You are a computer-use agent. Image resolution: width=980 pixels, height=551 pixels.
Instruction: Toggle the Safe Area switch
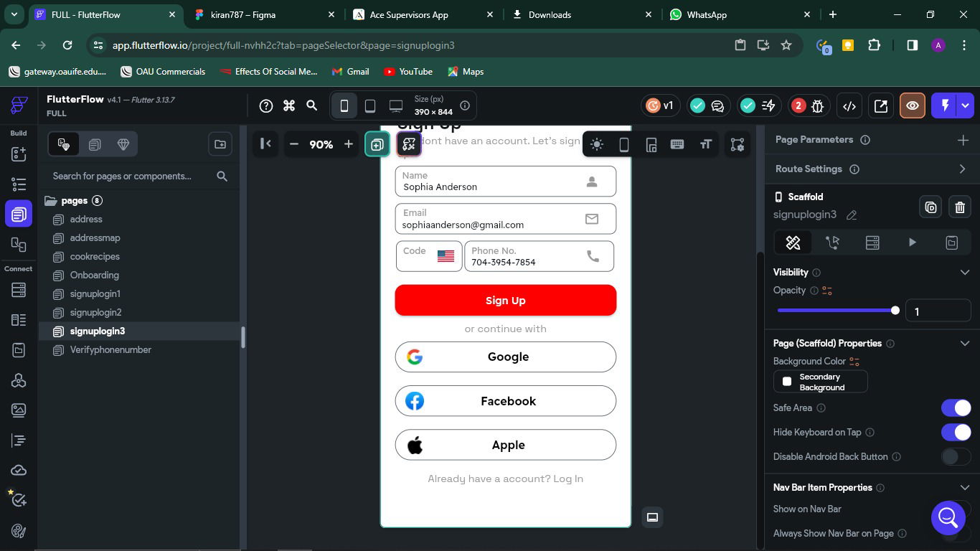[x=956, y=408]
